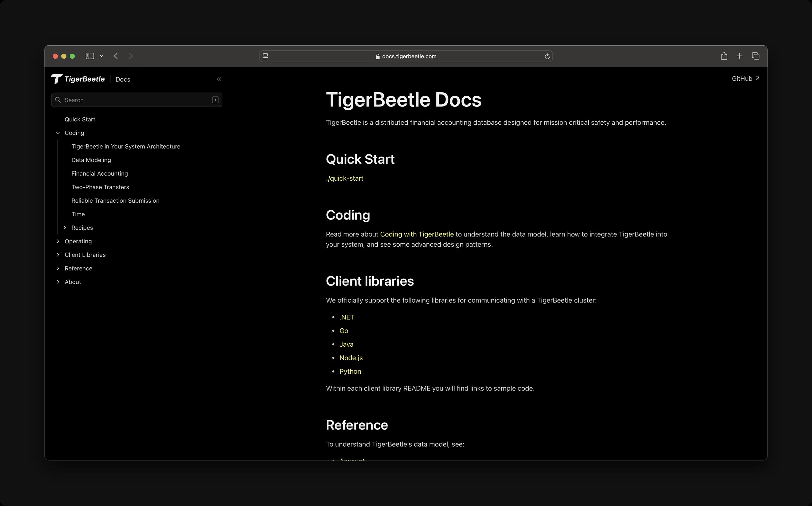Click the page reader icon in address bar

click(x=266, y=56)
